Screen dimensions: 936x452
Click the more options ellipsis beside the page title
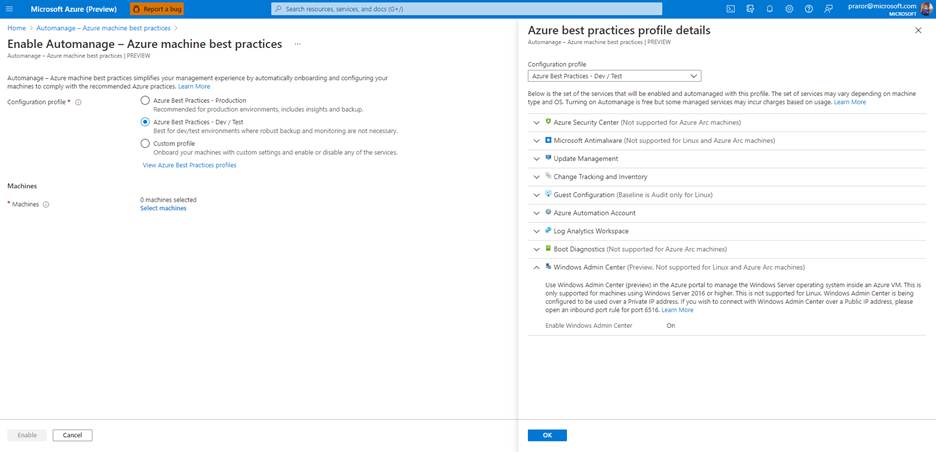coord(297,44)
